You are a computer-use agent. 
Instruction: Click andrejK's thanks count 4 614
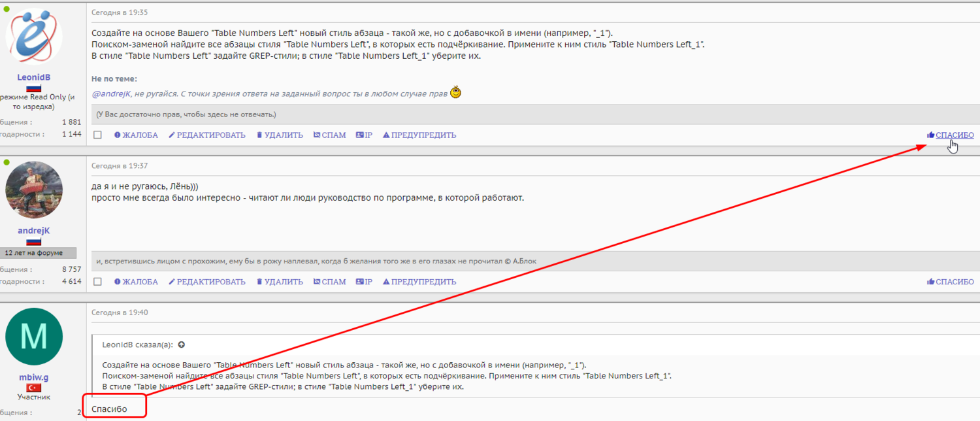pos(71,281)
